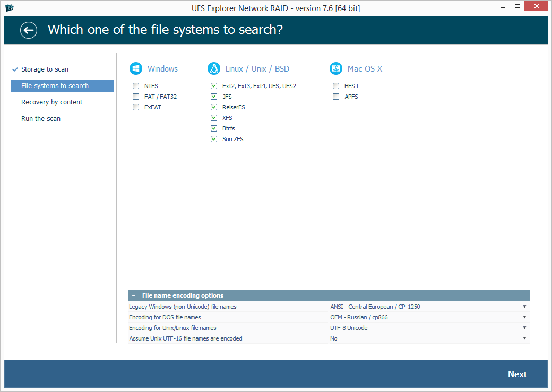Screen dimensions: 552x392
Task: Click the Linux penguin icon
Action: click(x=214, y=68)
